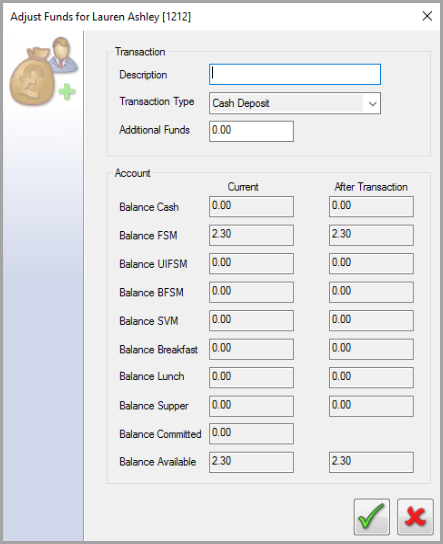Select the after-transaction Balance Available field
The image size is (443, 544).
pyautogui.click(x=371, y=462)
